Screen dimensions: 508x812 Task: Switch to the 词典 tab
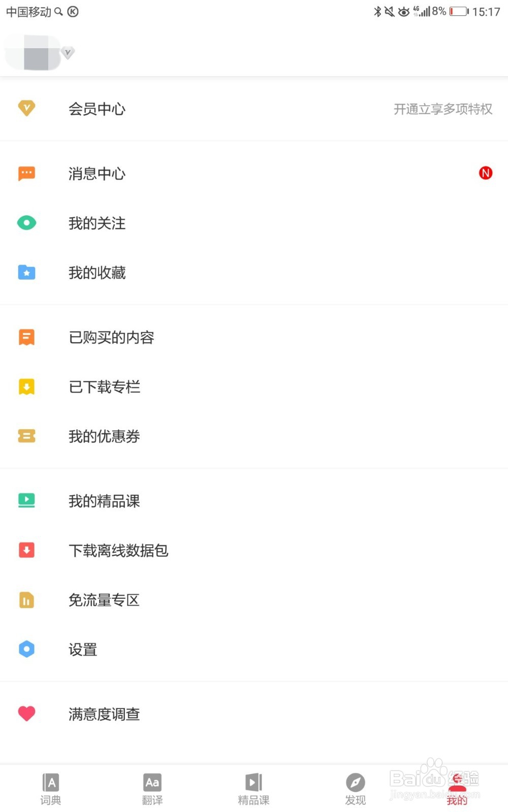click(x=51, y=789)
